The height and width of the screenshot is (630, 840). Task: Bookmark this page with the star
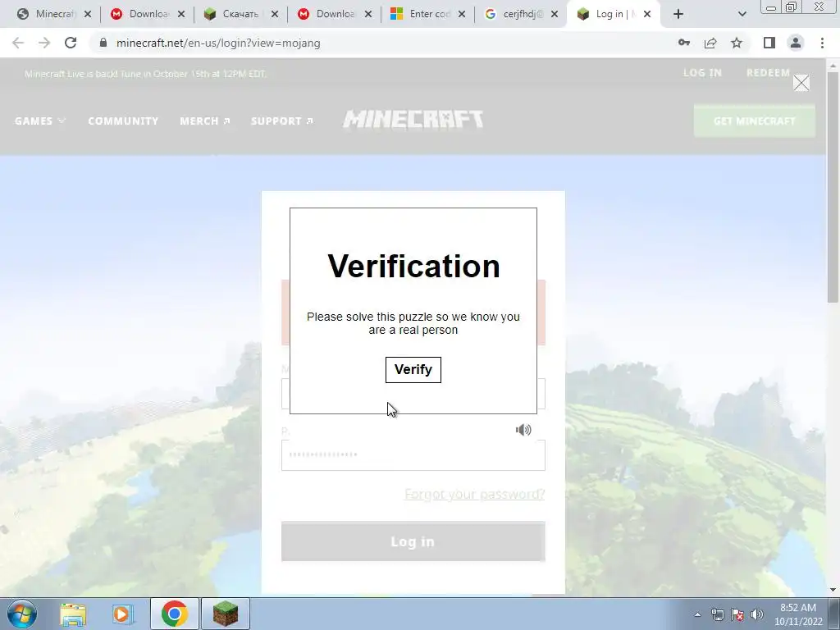[737, 43]
